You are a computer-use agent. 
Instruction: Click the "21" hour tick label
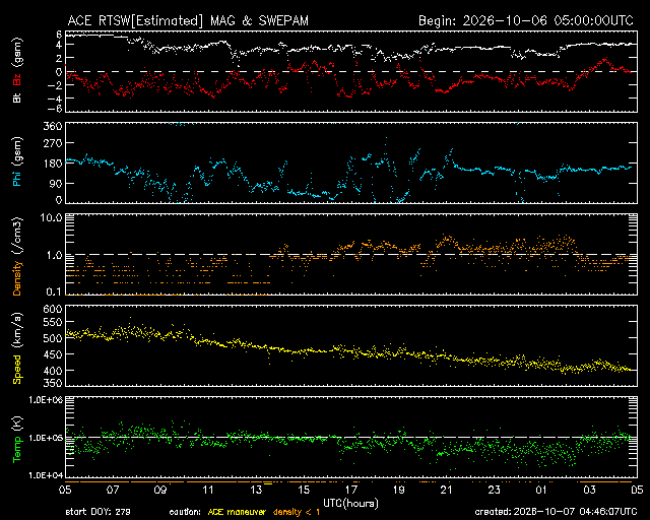coord(446,490)
